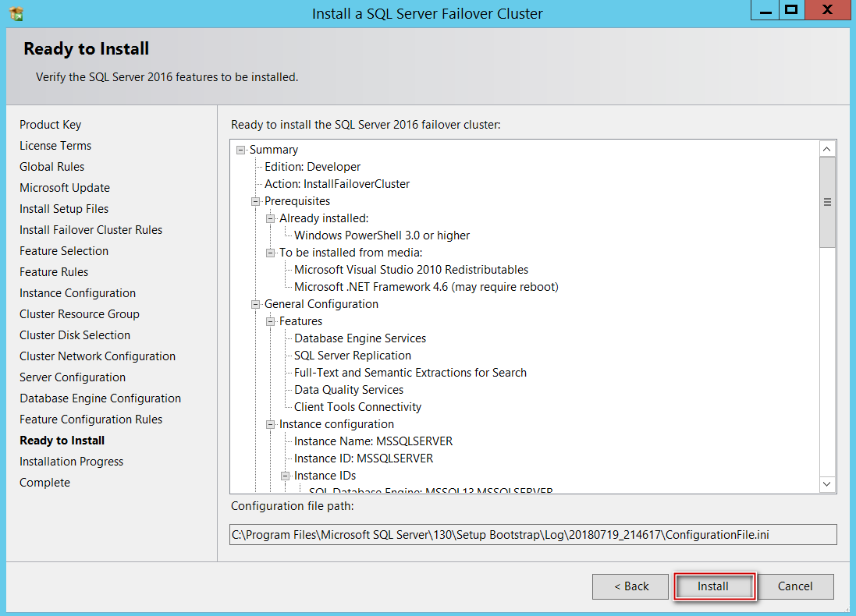Click the Install button
This screenshot has width=856, height=616.
pyautogui.click(x=713, y=586)
